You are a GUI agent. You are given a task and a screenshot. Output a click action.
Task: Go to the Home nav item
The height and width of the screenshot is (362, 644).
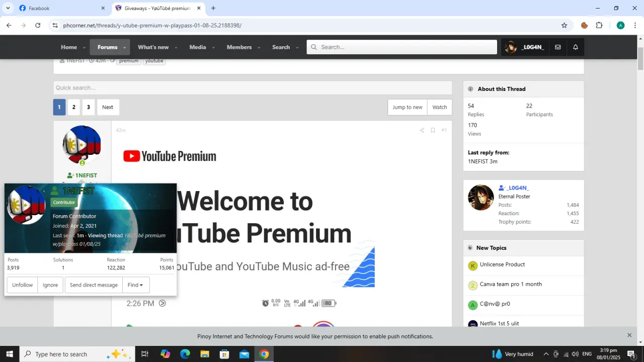[x=69, y=47]
